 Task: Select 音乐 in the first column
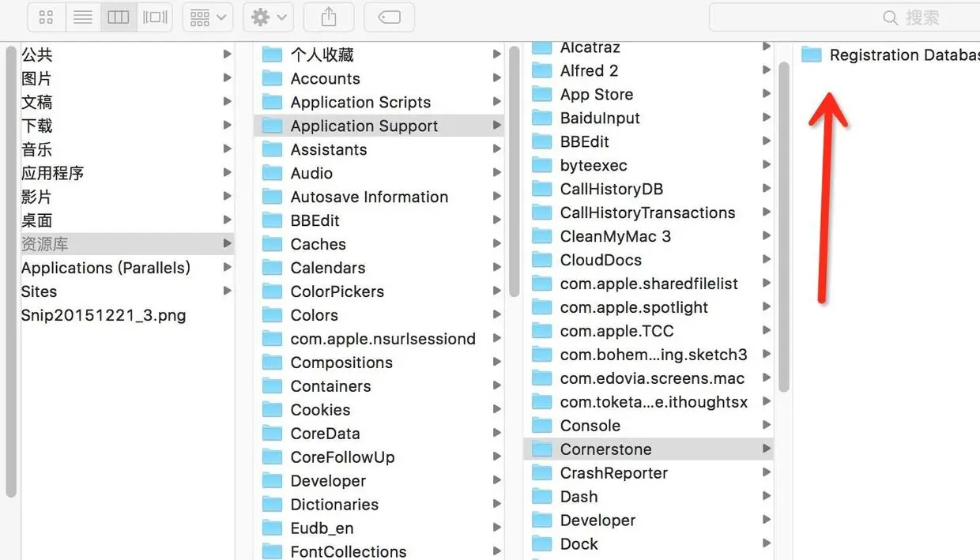[x=36, y=149]
